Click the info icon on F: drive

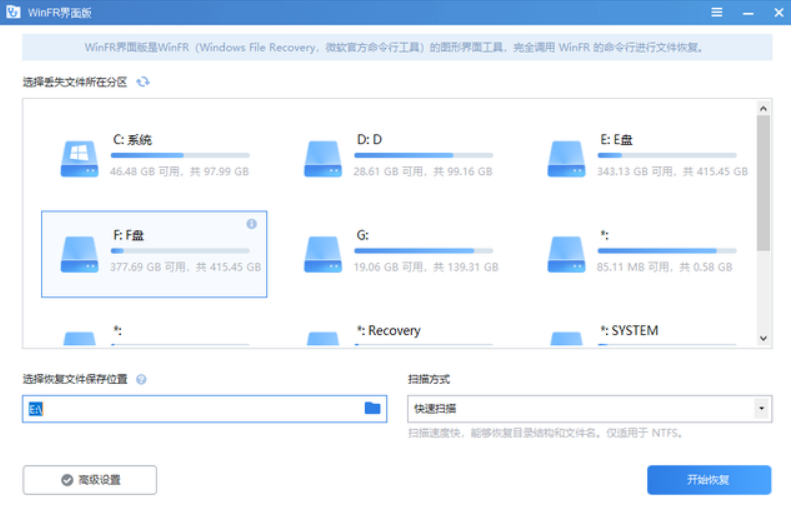coord(251,224)
